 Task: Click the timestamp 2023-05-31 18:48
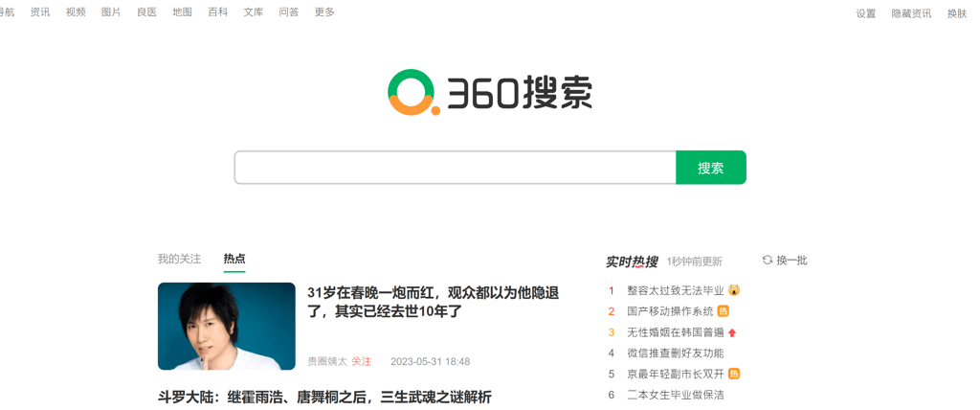tap(430, 361)
